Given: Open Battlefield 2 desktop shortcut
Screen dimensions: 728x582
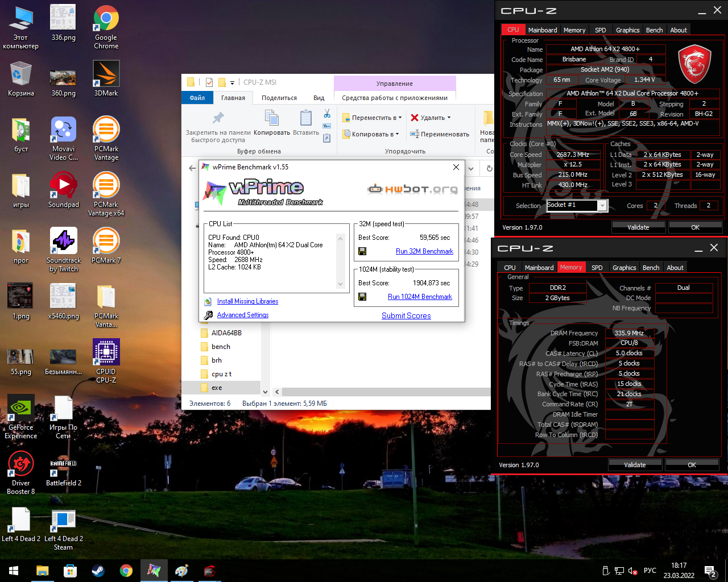Looking at the screenshot, I should [x=63, y=468].
